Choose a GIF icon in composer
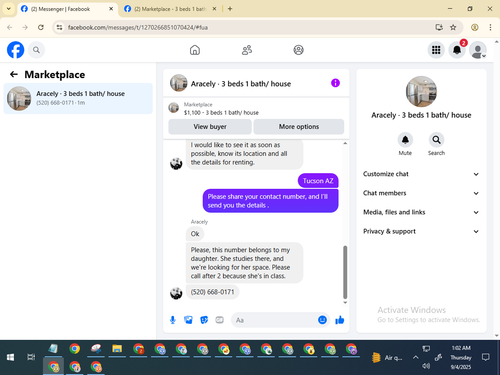Viewport: 500px width, 375px height. 219,320
